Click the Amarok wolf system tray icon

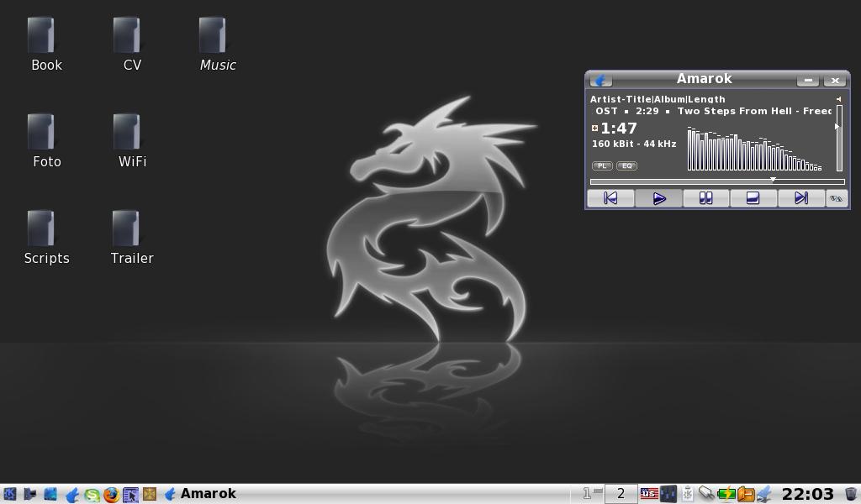764,494
